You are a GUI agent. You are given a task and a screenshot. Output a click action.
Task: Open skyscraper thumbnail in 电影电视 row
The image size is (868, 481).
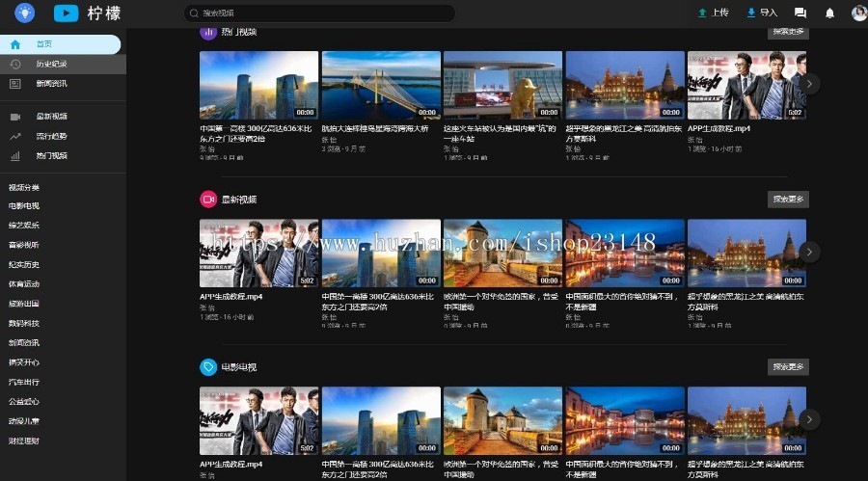click(381, 420)
